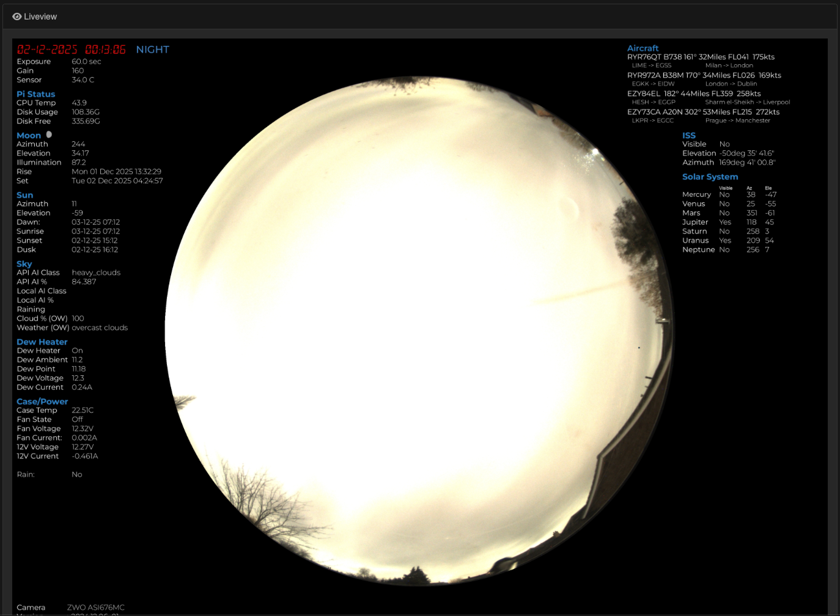Click the Fan State Off value
This screenshot has width=840, height=616.
click(x=77, y=419)
